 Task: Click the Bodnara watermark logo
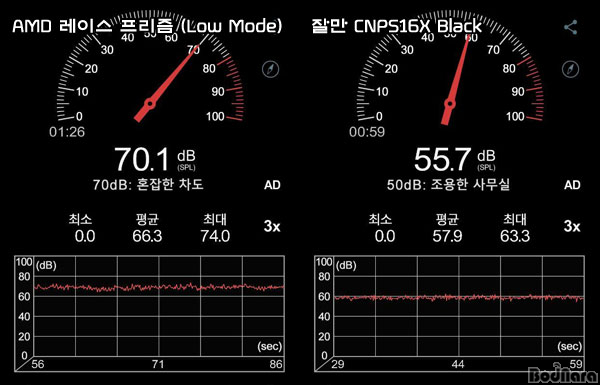(562, 375)
